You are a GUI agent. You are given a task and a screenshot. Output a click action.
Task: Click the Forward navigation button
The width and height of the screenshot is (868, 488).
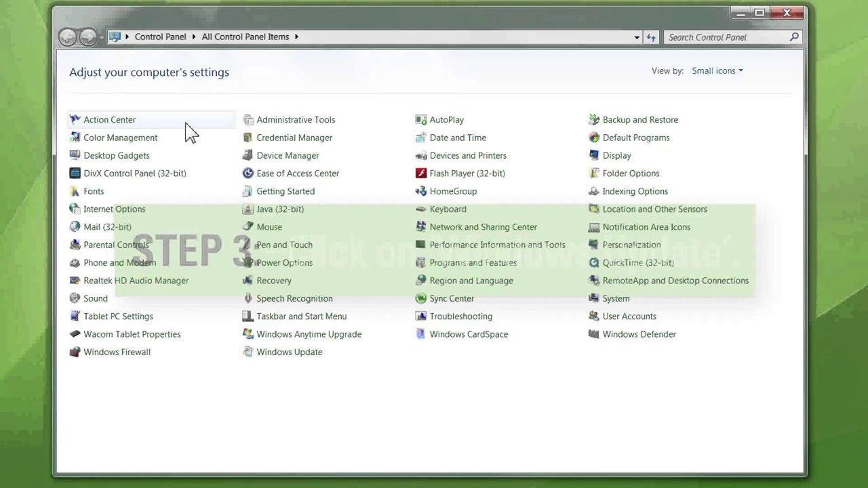[88, 37]
